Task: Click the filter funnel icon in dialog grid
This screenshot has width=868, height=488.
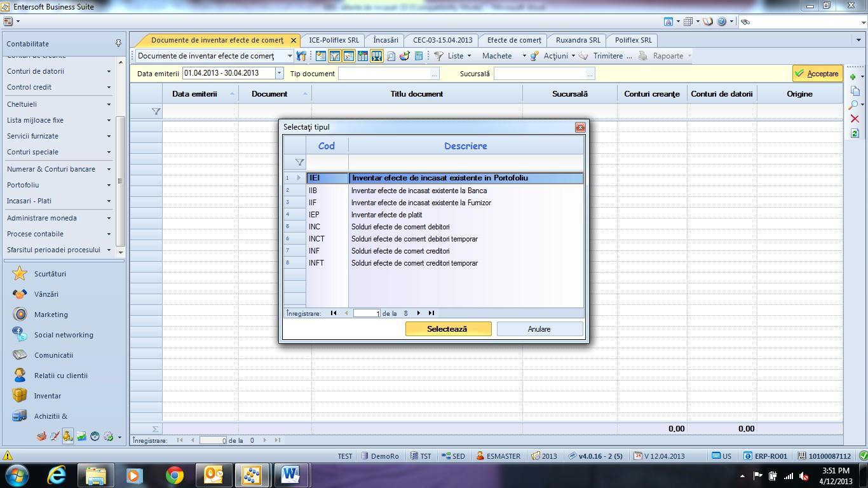Action: 299,162
